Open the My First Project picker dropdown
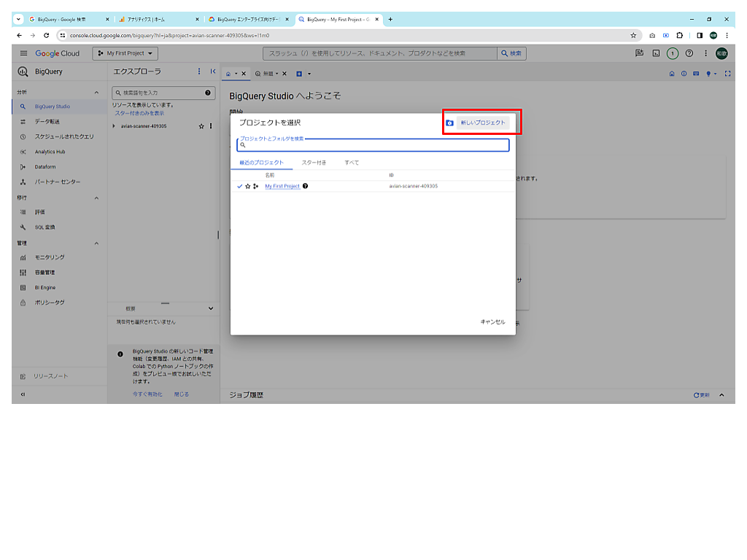The height and width of the screenshot is (560, 747). click(x=125, y=53)
